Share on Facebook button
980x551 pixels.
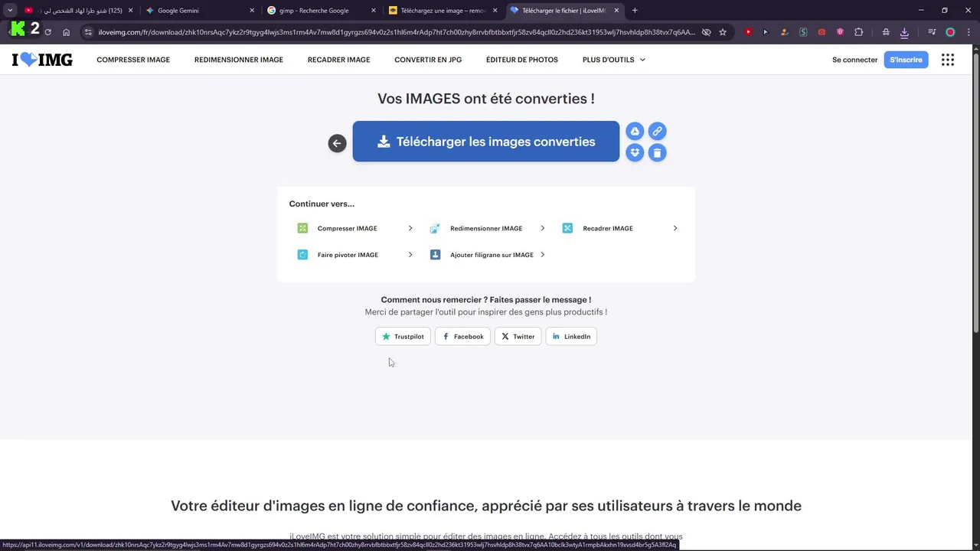[462, 337]
